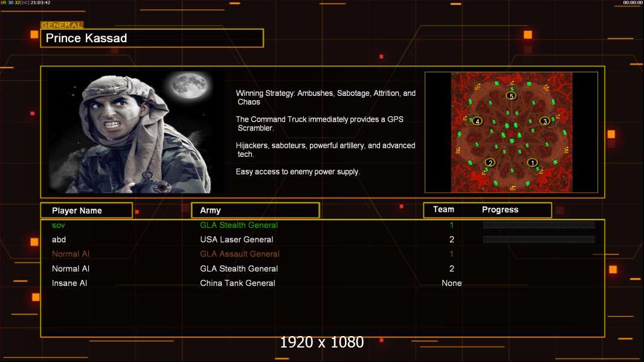Click the Winning Strategy description line
Screen dimensions: 644x362
tap(326, 98)
